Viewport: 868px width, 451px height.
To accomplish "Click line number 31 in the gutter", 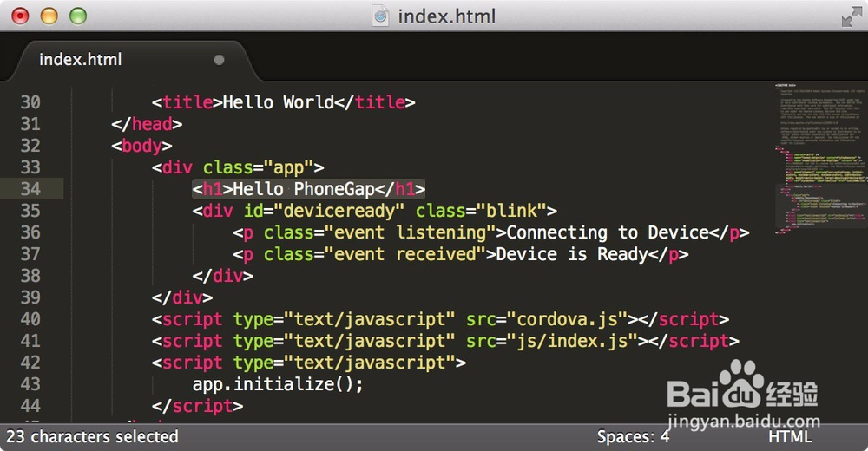I will 30,124.
